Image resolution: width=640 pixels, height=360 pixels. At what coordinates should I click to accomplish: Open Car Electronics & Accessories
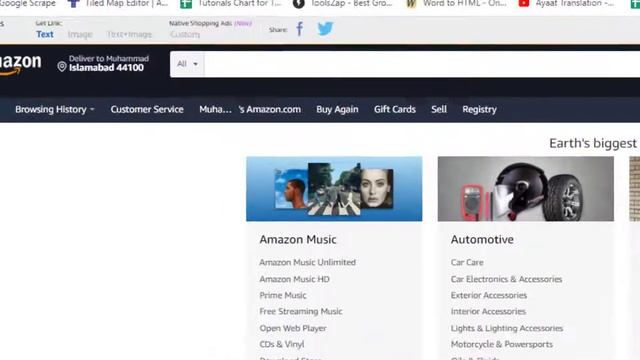click(507, 279)
